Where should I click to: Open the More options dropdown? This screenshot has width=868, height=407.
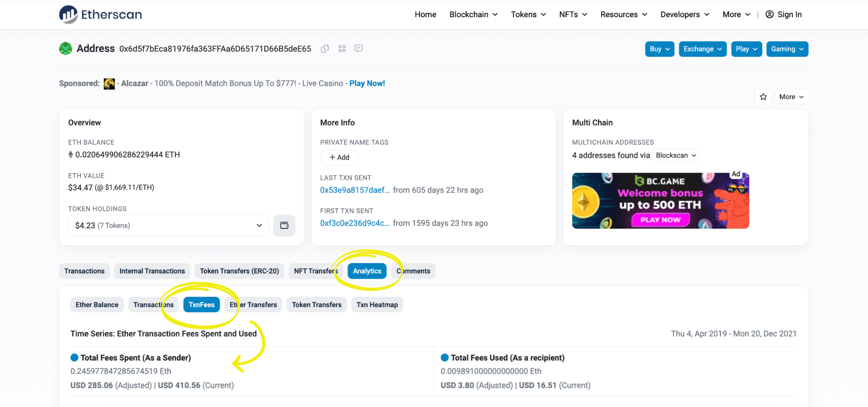click(x=791, y=96)
